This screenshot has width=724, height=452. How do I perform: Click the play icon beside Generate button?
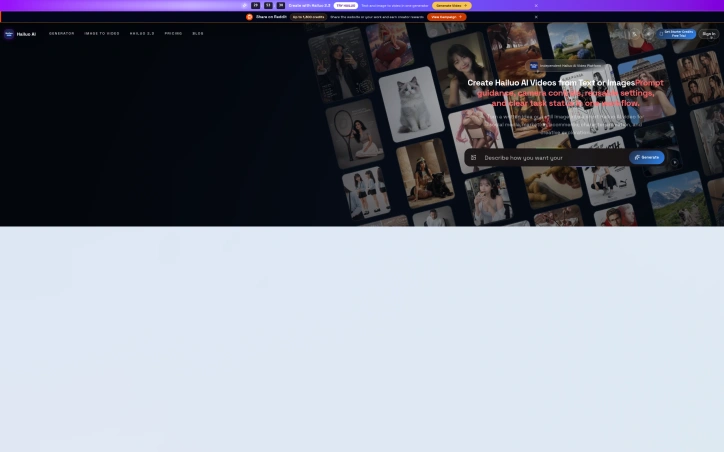(675, 162)
